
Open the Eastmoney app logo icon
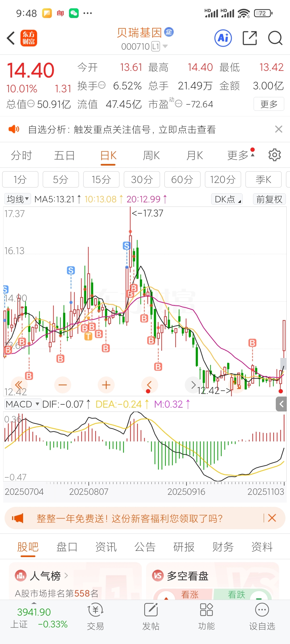[x=29, y=38]
